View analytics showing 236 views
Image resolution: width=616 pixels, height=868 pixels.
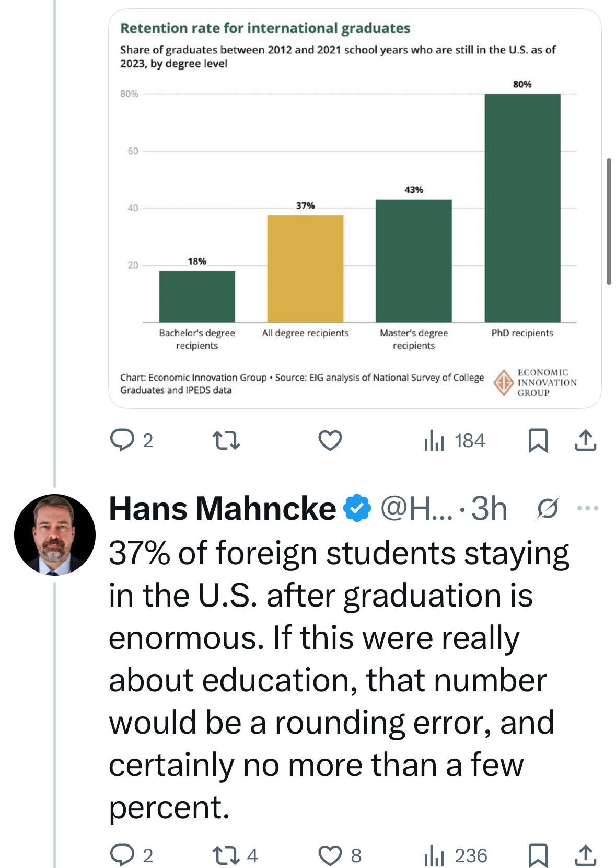(455, 855)
